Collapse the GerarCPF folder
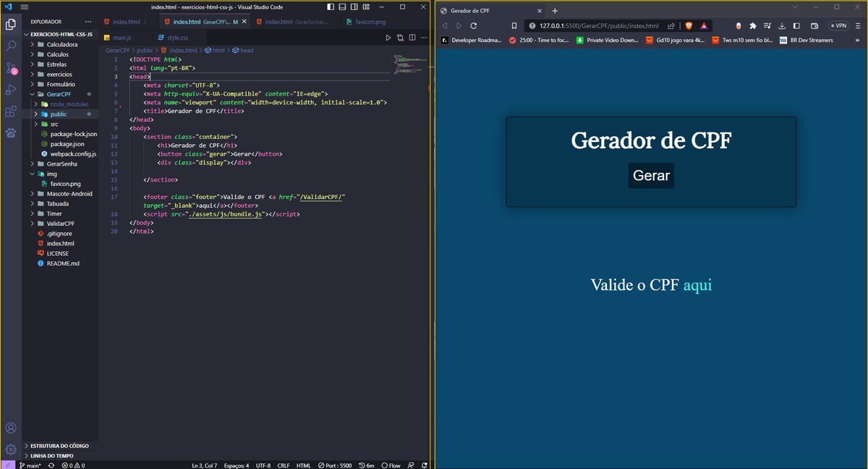 59,94
